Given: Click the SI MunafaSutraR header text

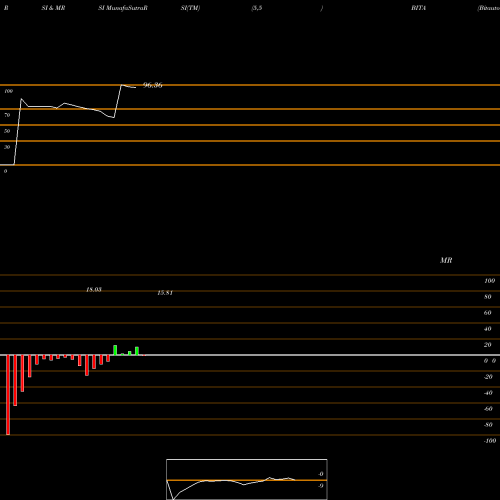Looking at the screenshot, I should 123,8.
